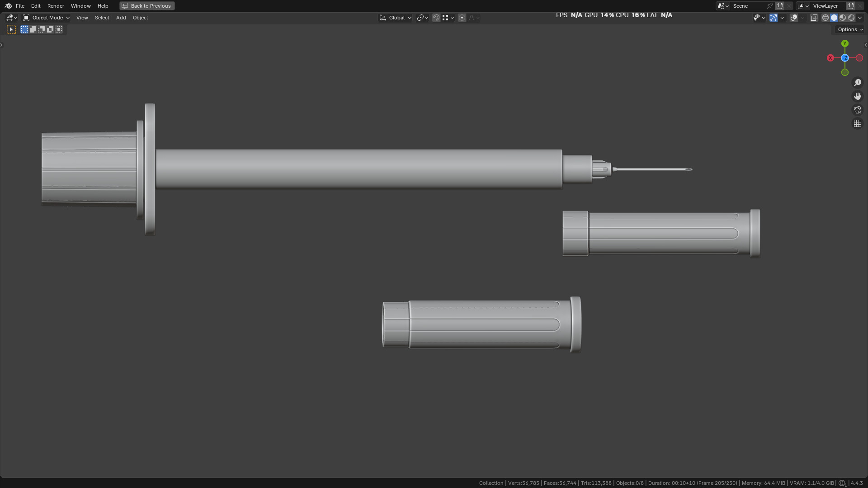
Task: Select the lower needle cap object
Action: click(x=482, y=324)
